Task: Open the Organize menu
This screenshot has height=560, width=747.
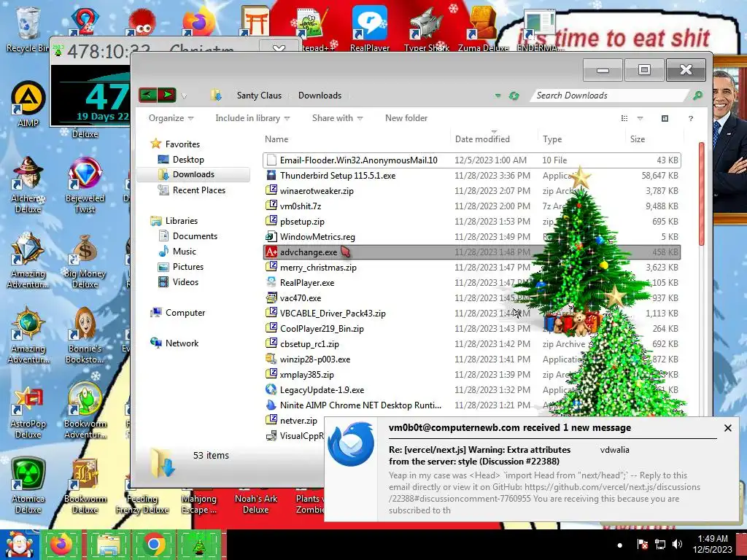Action: click(171, 118)
